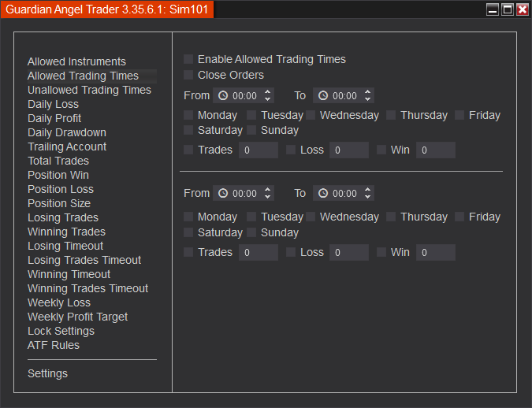Check Wednesday in the second time block

point(311,217)
